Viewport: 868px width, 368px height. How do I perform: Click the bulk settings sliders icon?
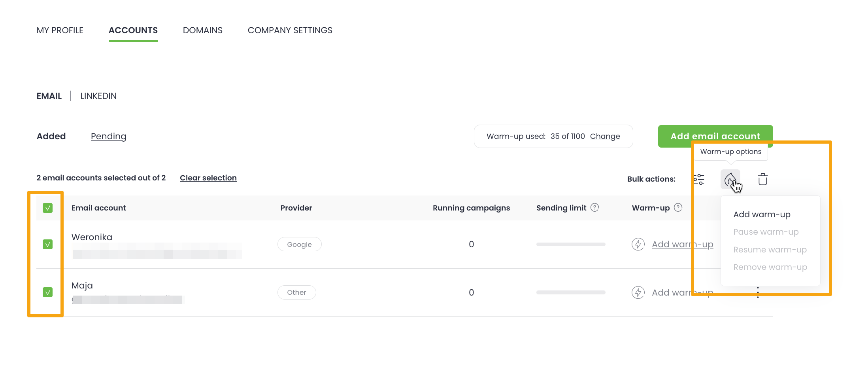[x=699, y=179]
